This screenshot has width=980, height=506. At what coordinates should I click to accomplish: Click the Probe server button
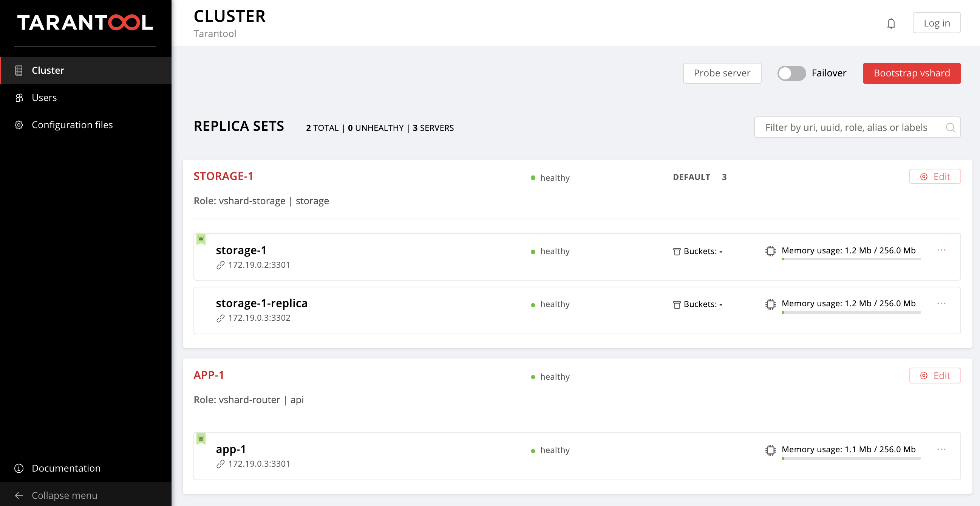722,73
